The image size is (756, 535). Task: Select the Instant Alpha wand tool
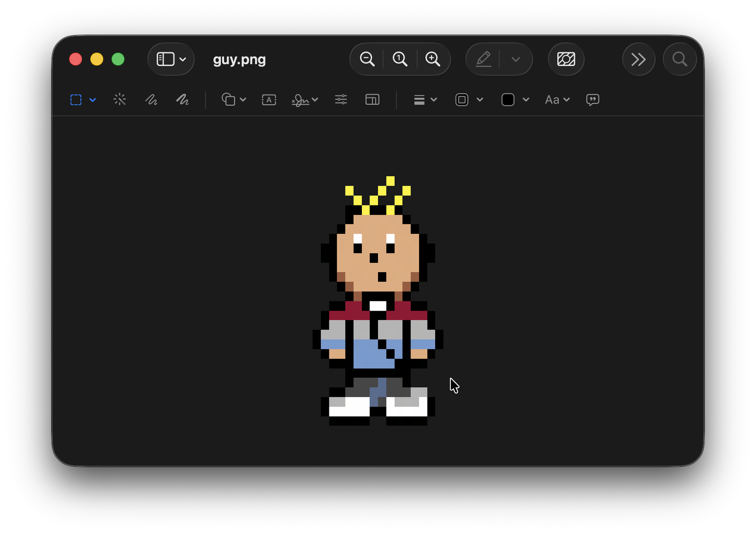click(x=120, y=99)
